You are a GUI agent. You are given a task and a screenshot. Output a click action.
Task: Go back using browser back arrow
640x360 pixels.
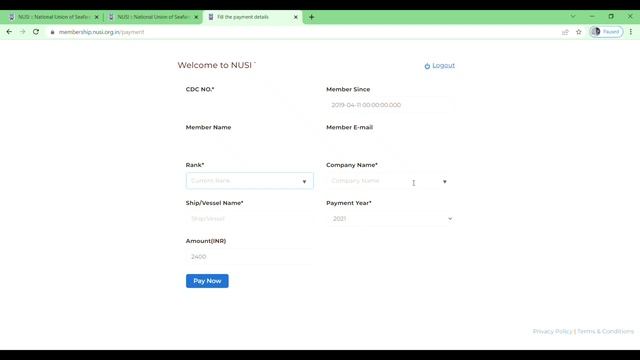(9, 32)
